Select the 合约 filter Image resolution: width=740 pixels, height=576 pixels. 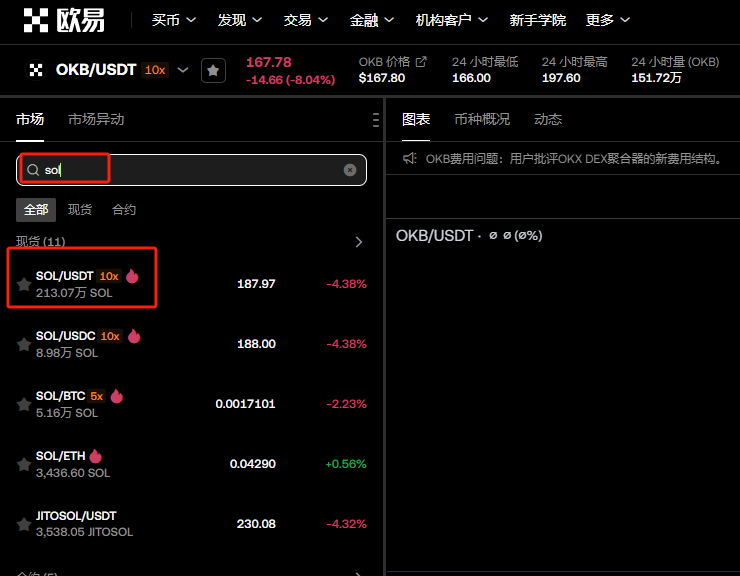pos(124,210)
